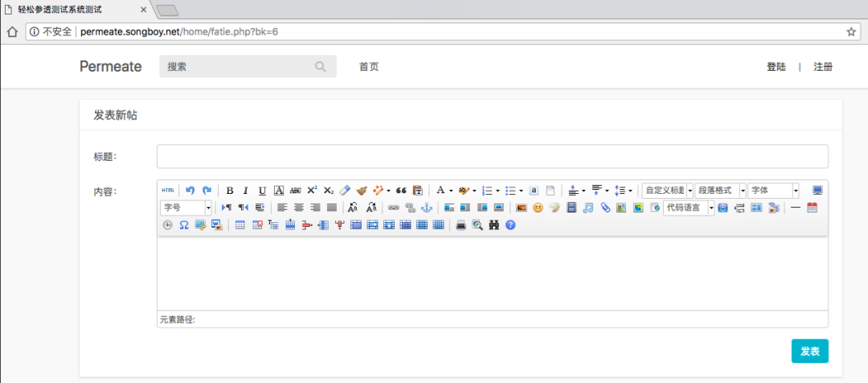Switch to the 轻松参透测试系统测试 browser tab
868x383 pixels.
click(x=76, y=10)
